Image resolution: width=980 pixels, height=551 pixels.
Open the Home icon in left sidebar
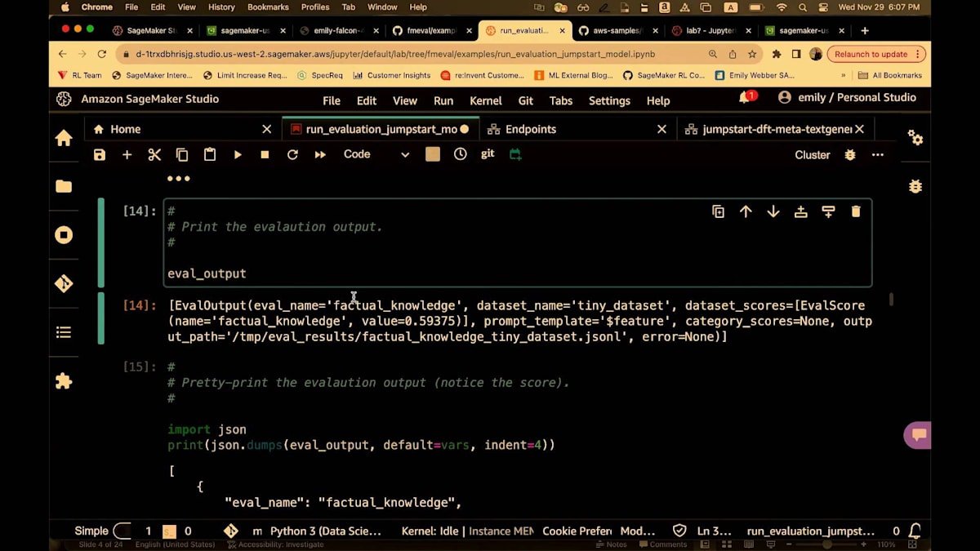pos(64,138)
